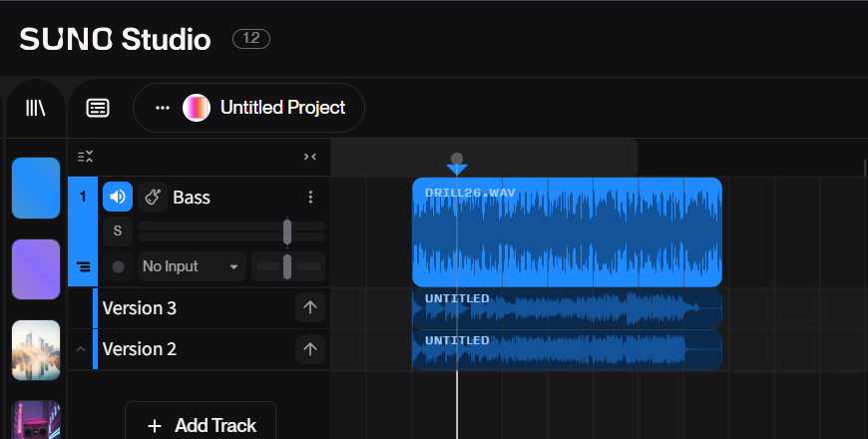
Task: Open the Bass track three-dot options menu
Action: coord(310,198)
